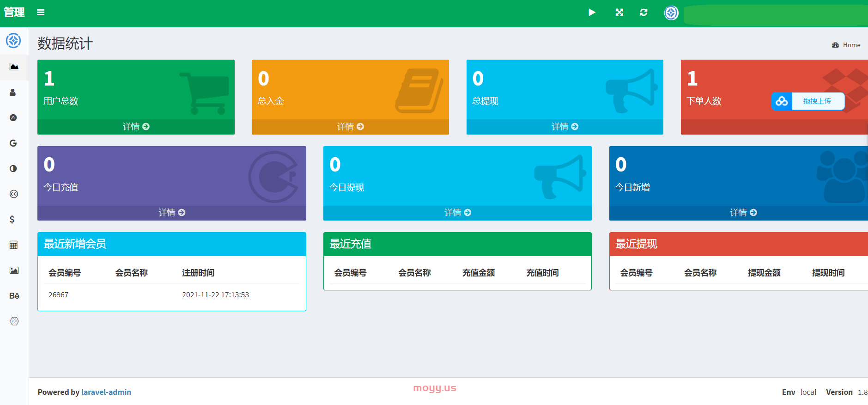Open the Creative Commons icon in sidebar
Viewport: 868px width, 405px height.
point(13,194)
